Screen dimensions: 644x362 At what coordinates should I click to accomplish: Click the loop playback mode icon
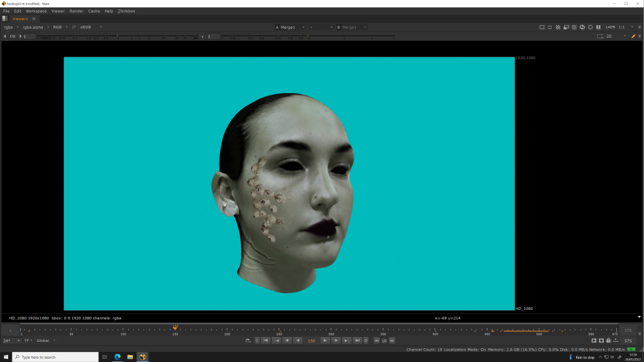click(x=248, y=341)
